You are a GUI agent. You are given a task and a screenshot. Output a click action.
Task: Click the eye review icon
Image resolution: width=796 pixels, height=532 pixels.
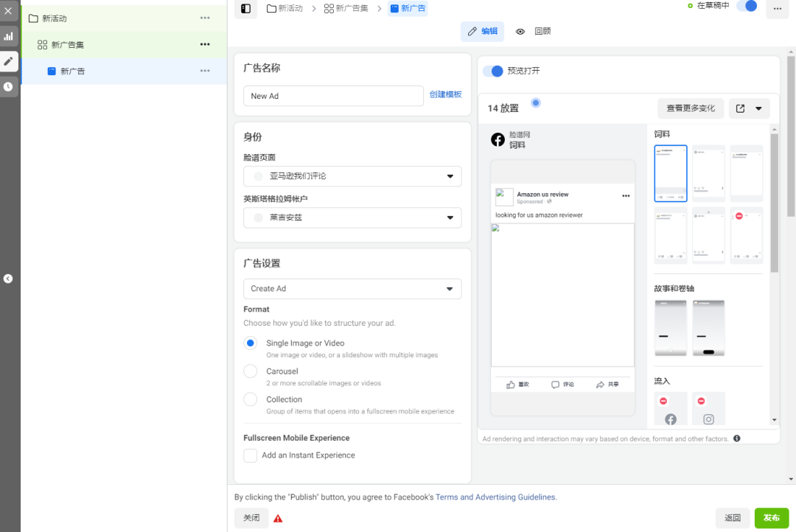pos(520,32)
